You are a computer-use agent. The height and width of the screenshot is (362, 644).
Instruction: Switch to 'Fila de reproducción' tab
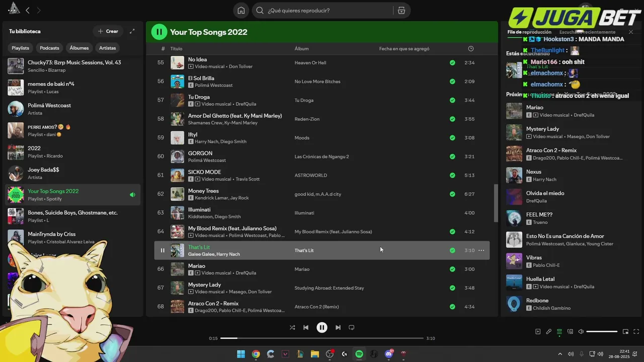[529, 32]
